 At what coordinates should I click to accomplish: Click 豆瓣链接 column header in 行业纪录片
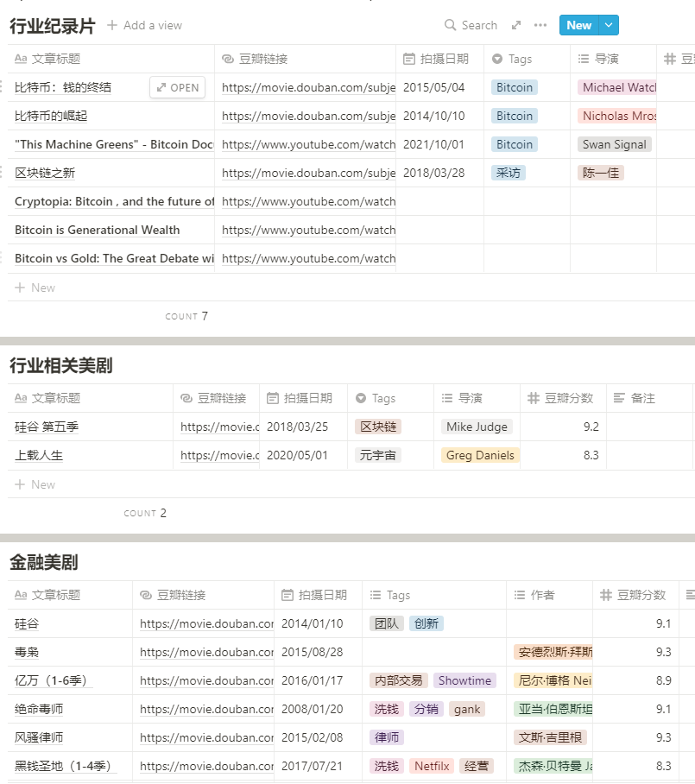coord(305,59)
